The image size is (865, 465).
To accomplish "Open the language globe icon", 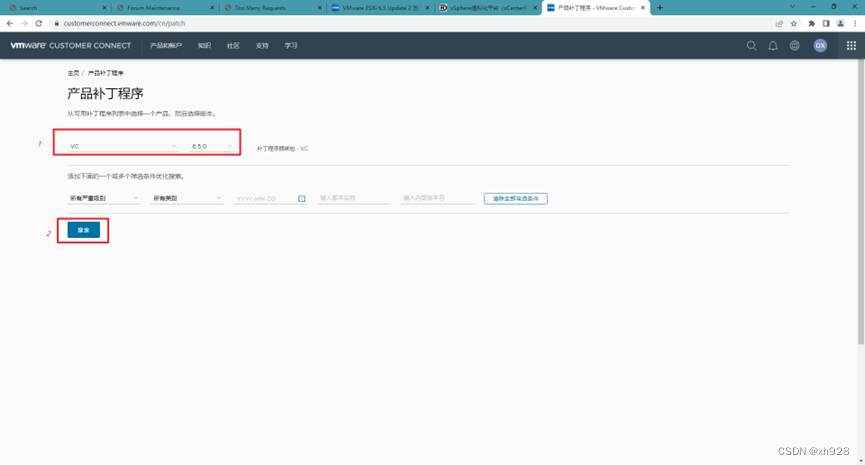I will tap(794, 46).
